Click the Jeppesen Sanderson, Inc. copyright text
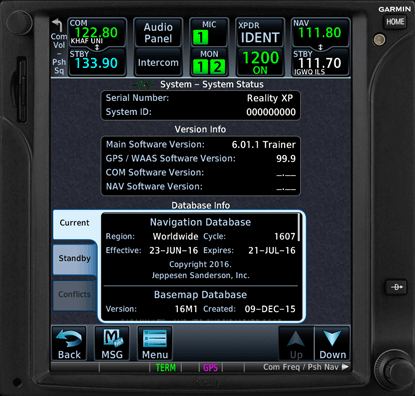This screenshot has height=396, width=415. point(200,275)
